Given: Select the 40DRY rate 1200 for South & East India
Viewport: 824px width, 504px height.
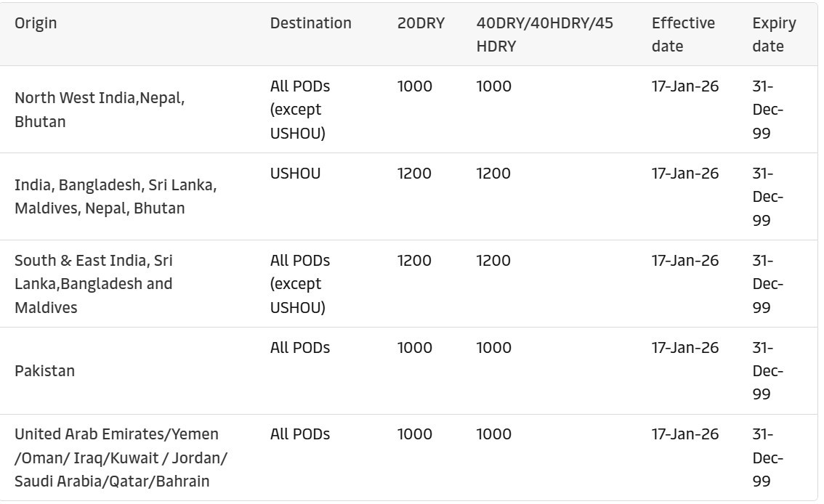Looking at the screenshot, I should pos(493,261).
